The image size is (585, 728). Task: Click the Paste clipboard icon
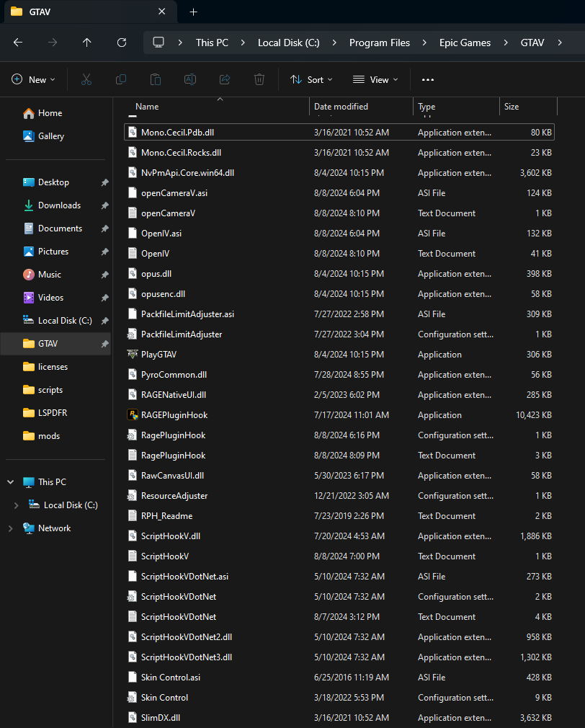(x=156, y=79)
